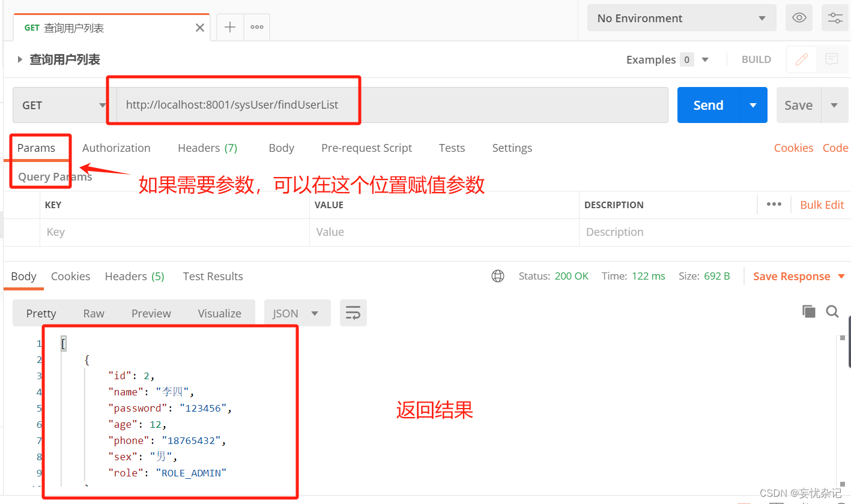Click the Value parameter input field
The height and width of the screenshot is (504, 851).
pos(444,232)
